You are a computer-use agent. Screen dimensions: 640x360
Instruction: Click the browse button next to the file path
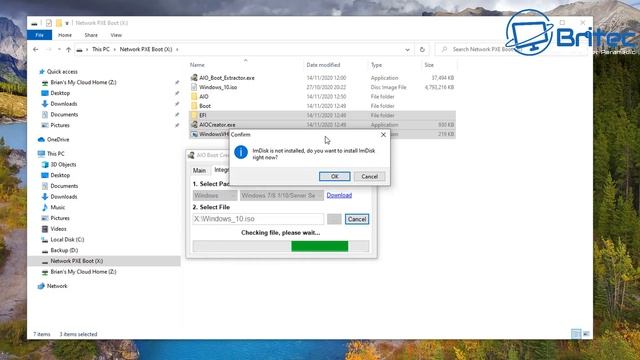click(334, 219)
